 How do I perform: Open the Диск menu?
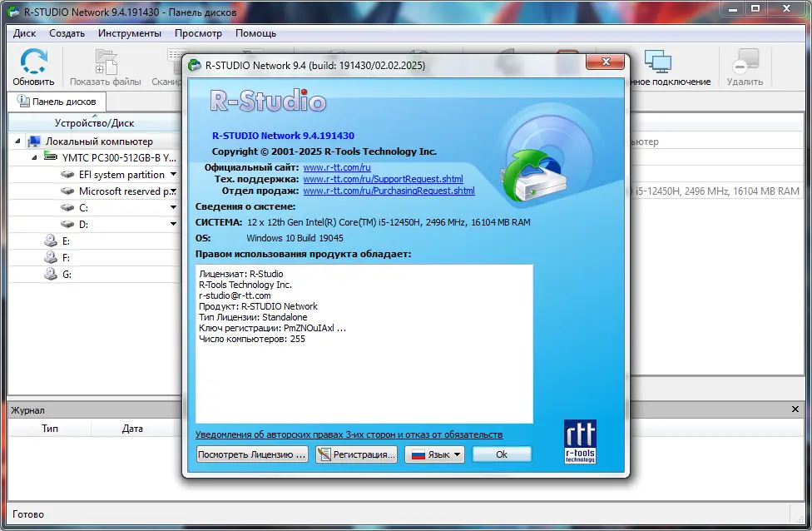click(x=24, y=33)
